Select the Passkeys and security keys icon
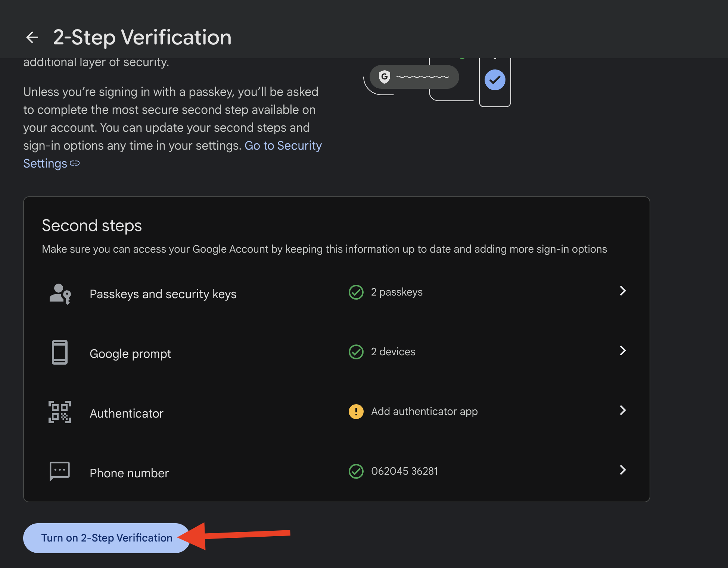This screenshot has width=728, height=568. (x=60, y=294)
